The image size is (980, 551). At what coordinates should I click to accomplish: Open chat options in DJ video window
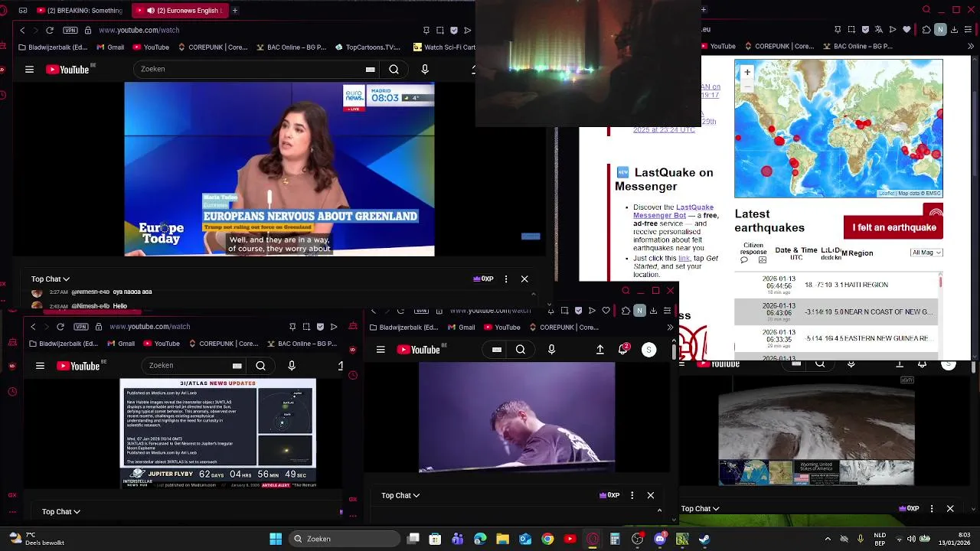point(632,496)
